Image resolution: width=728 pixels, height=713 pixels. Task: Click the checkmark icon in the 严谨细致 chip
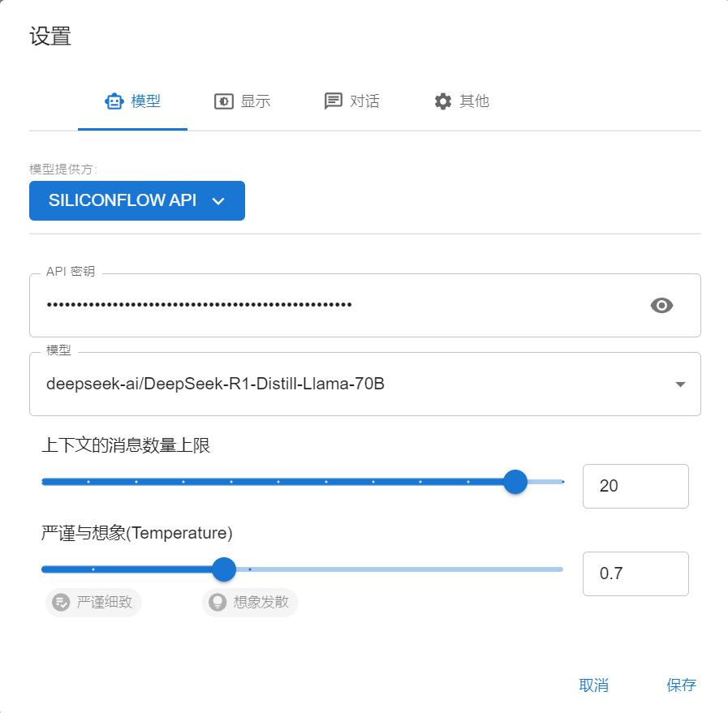click(61, 602)
